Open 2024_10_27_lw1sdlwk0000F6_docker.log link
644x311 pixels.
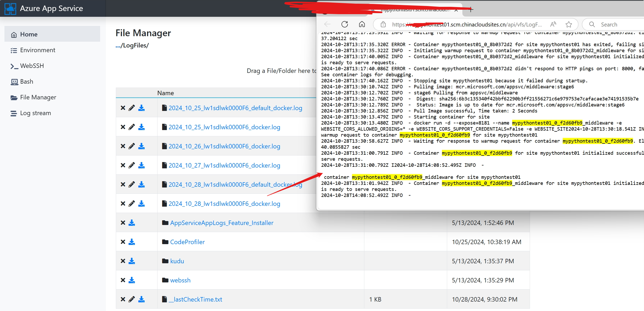tap(224, 165)
